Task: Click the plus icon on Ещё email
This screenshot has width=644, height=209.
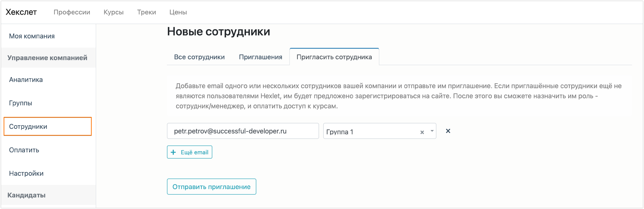Action: 173,152
